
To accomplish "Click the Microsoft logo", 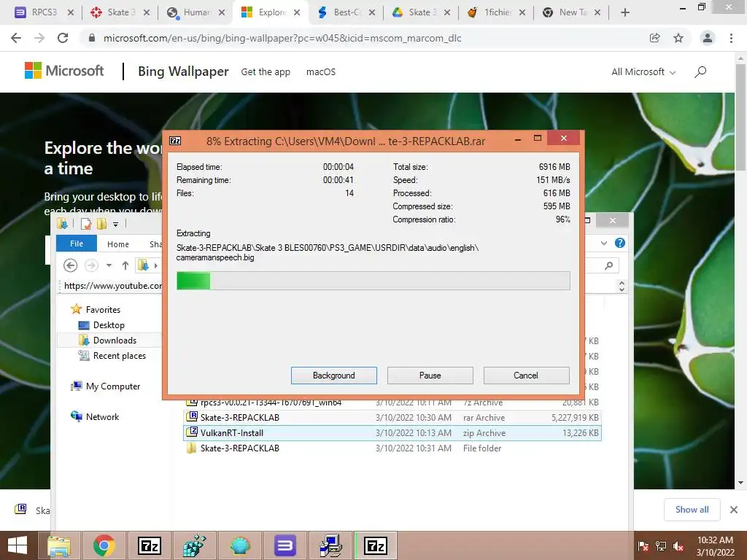I will click(x=64, y=71).
